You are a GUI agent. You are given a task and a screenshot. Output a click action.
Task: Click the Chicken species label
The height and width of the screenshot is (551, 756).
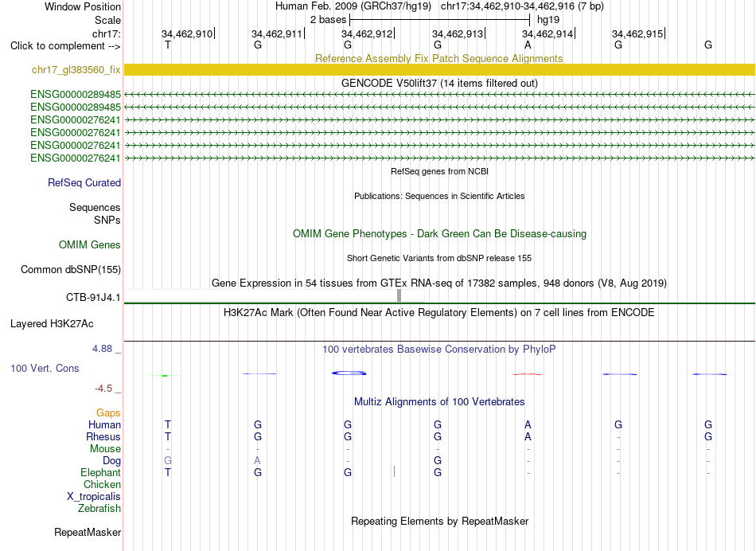click(102, 484)
